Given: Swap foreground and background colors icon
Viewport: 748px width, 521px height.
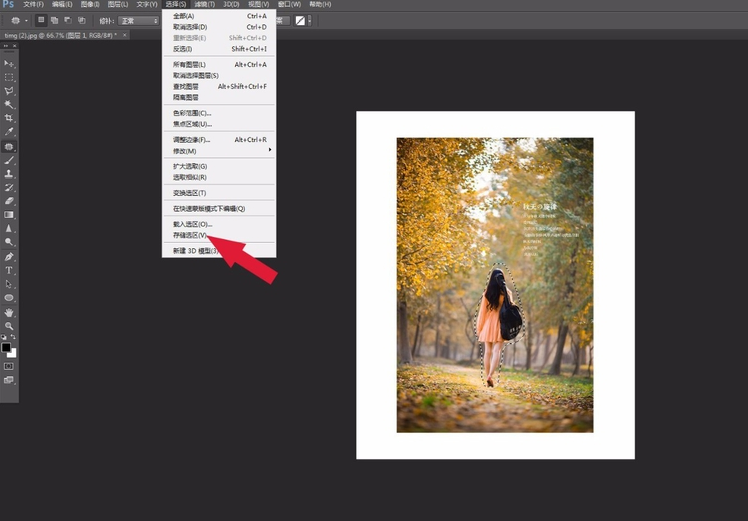Looking at the screenshot, I should coord(13,337).
